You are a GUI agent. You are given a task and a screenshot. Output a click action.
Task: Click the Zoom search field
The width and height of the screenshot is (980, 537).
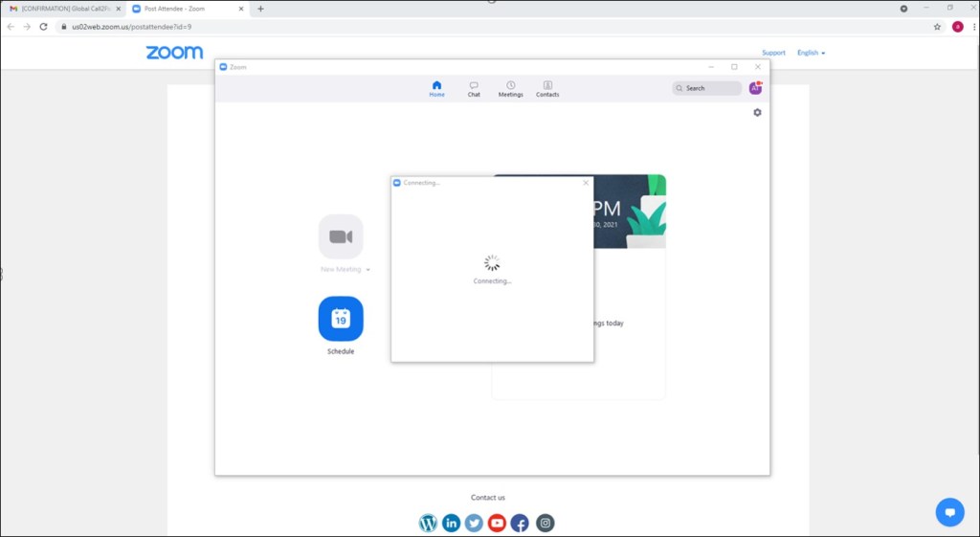tap(707, 88)
